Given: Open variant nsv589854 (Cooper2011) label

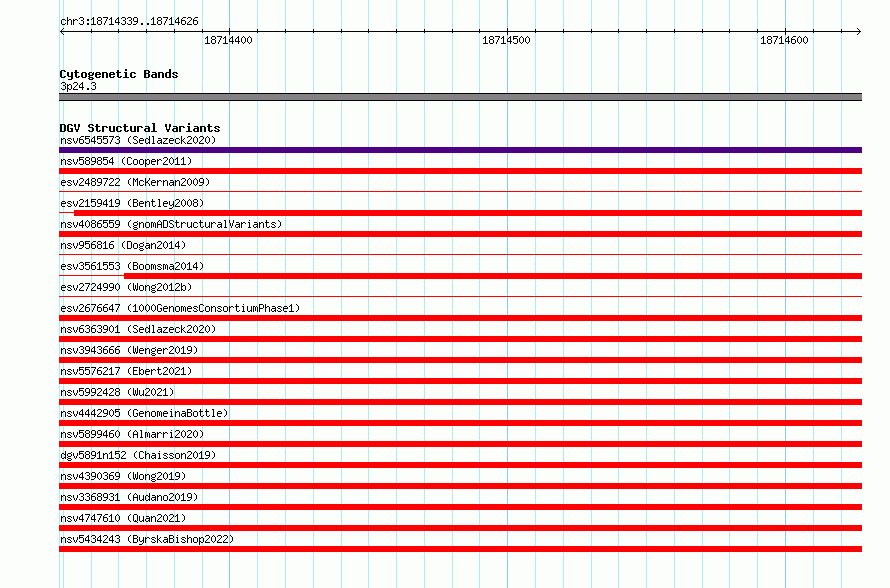Looking at the screenshot, I should 126,161.
